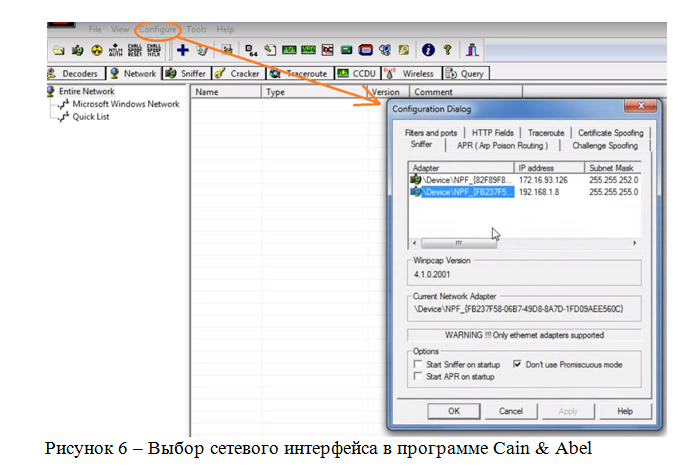Select Quick List tree node
Screen dimensions: 689x470
(x=91, y=117)
